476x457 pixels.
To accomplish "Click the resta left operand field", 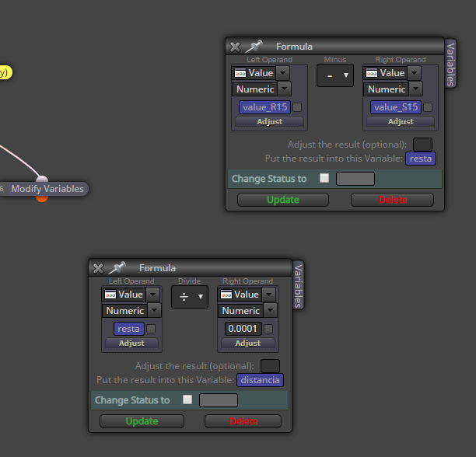I will pos(128,329).
